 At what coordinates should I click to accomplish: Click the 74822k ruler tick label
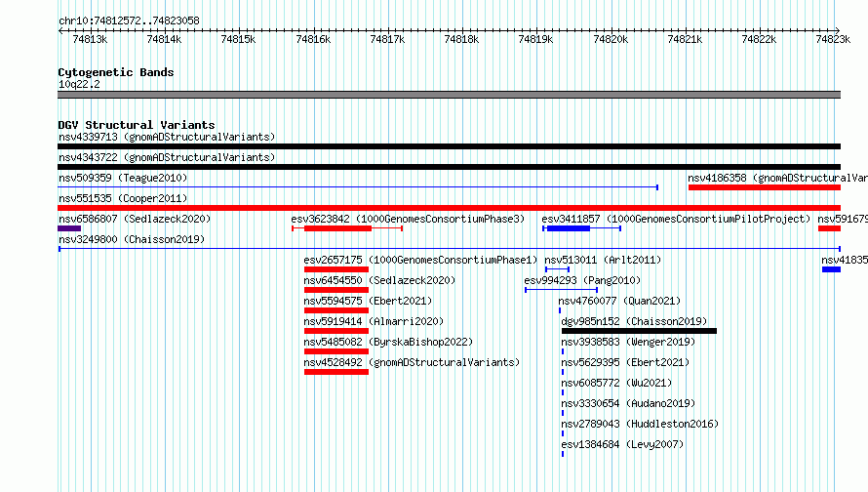(759, 39)
